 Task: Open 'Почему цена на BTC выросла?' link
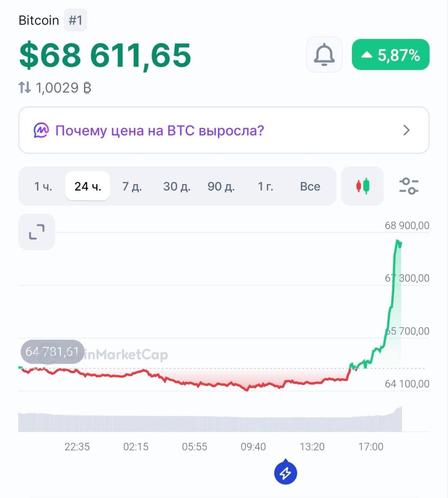159,130
